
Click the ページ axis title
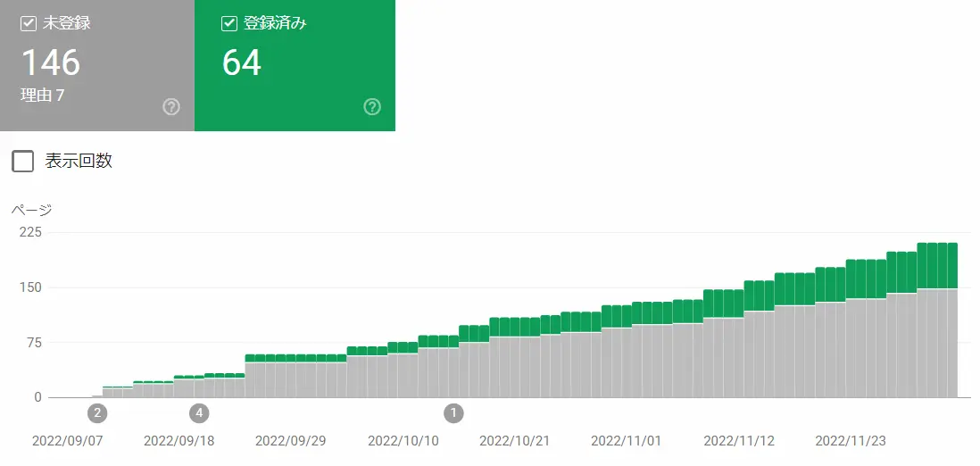(x=31, y=211)
